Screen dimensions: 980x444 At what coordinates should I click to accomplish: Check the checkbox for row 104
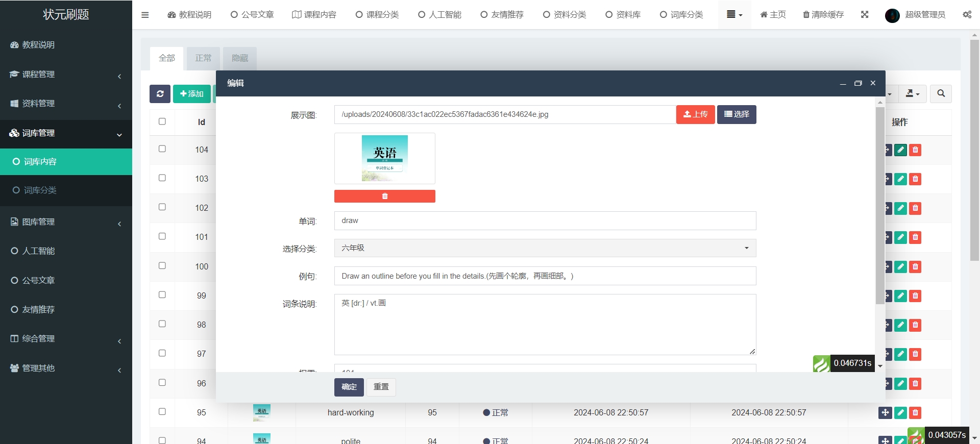coord(162,149)
